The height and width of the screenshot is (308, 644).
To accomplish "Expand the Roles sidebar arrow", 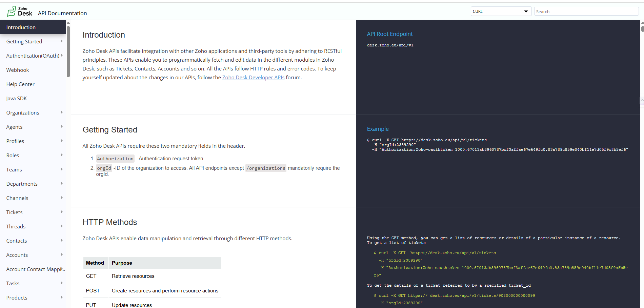I will (x=62, y=155).
